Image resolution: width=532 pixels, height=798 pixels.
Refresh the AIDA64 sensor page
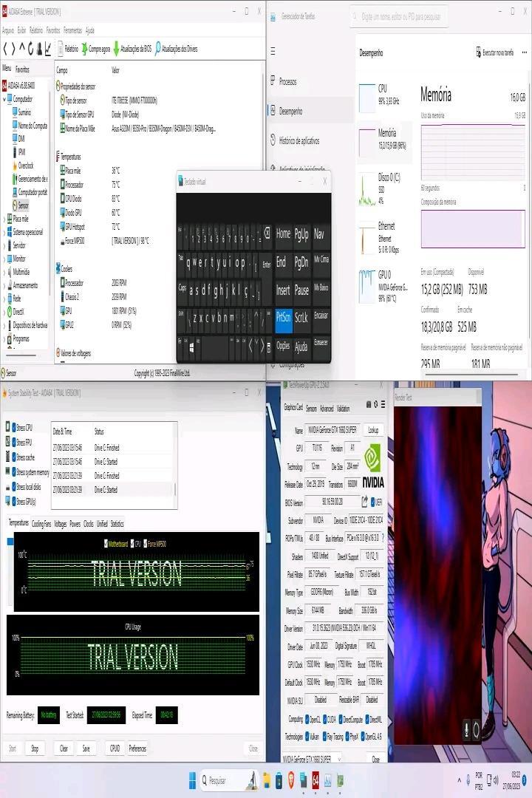point(30,49)
